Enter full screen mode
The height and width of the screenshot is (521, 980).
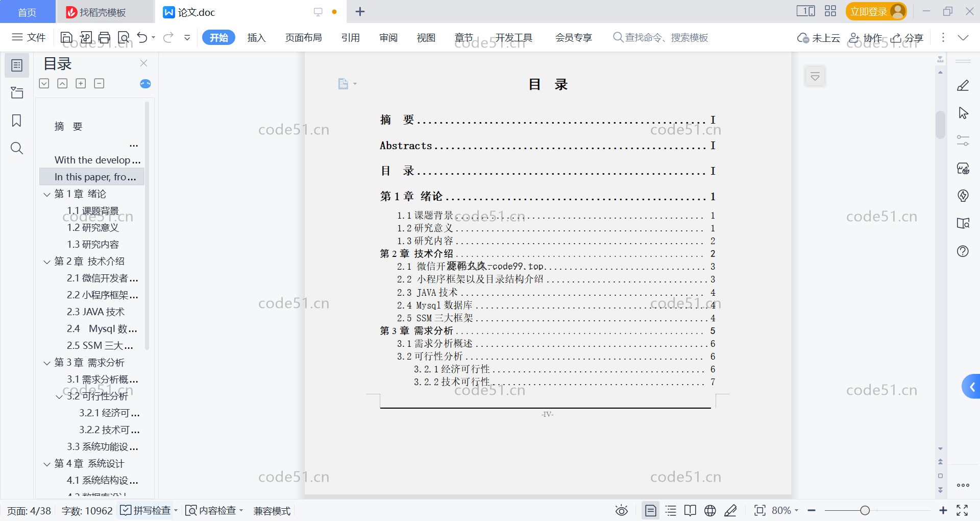(x=962, y=510)
